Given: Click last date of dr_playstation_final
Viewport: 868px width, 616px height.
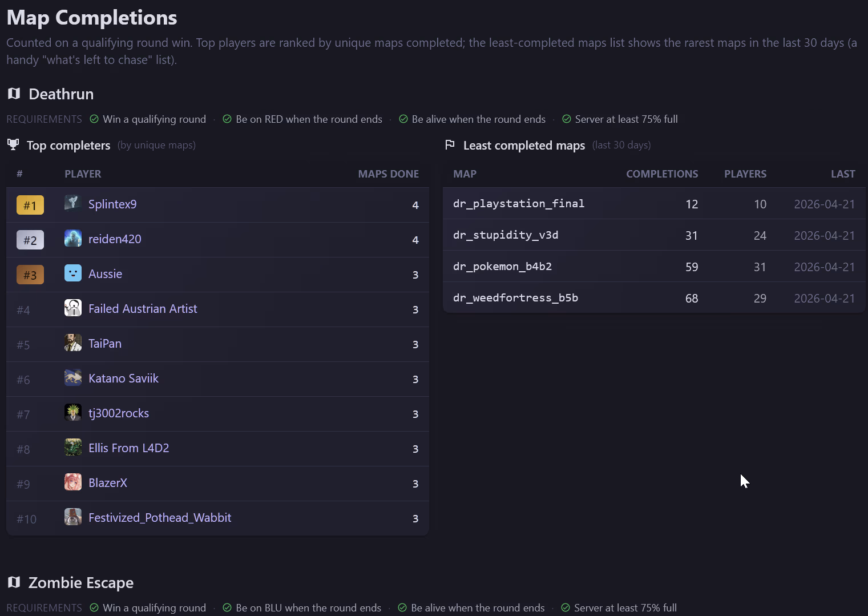Looking at the screenshot, I should click(x=825, y=204).
